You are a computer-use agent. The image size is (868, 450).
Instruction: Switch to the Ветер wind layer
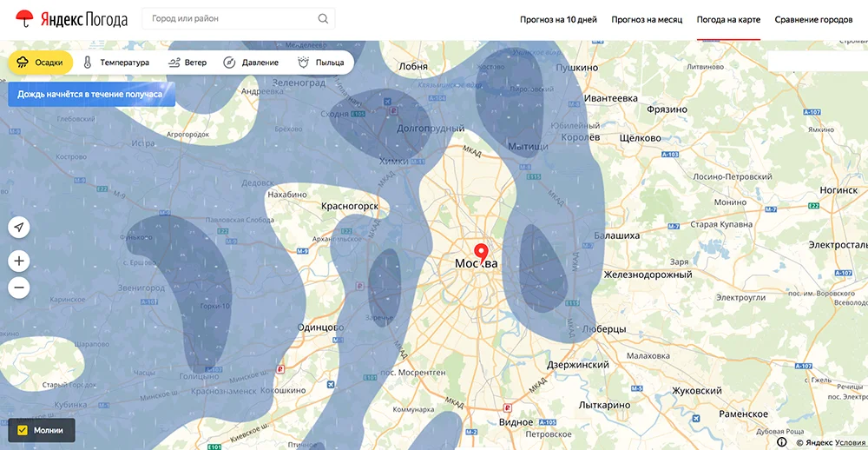[x=187, y=63]
